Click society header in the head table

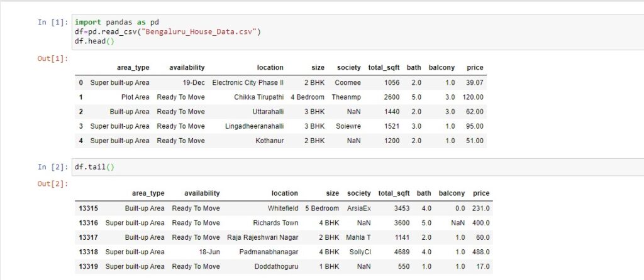click(x=348, y=68)
